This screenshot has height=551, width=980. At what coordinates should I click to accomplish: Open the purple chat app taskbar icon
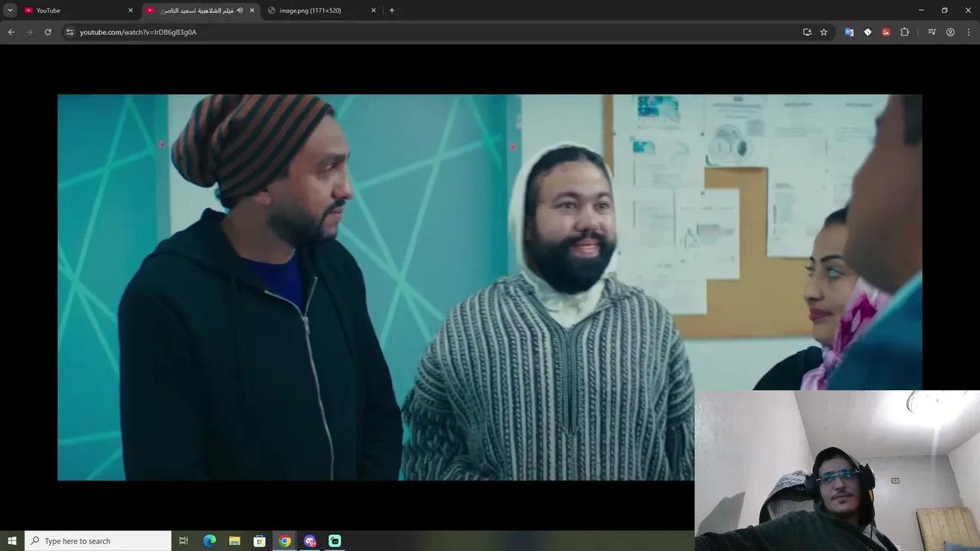pyautogui.click(x=310, y=541)
